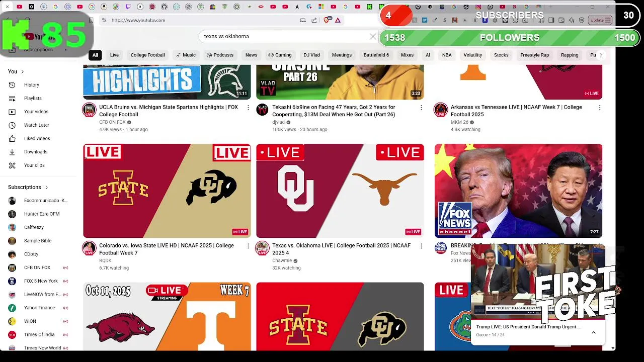Open the UCLA vs Michigan State video options menu
644x362 pixels.
pyautogui.click(x=248, y=108)
